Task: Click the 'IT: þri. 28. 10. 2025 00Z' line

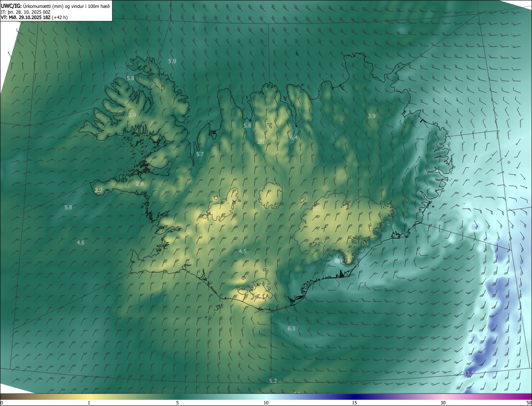Action: [26, 12]
